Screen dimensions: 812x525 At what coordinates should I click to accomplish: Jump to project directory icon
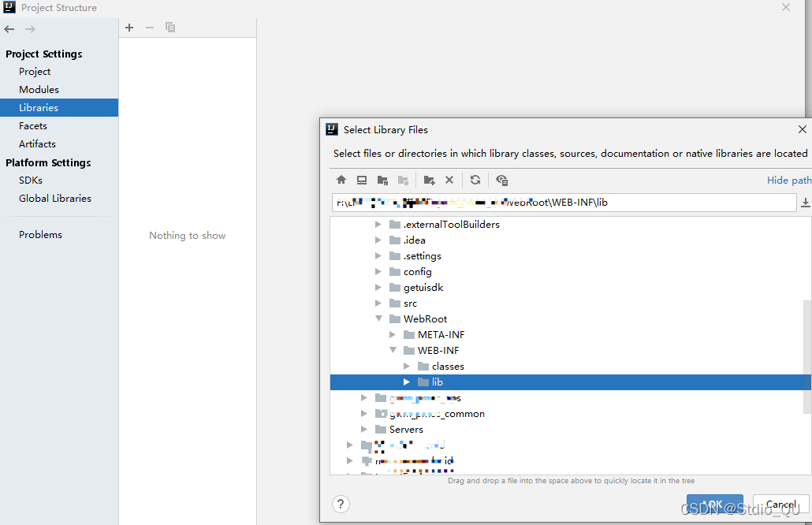(382, 180)
